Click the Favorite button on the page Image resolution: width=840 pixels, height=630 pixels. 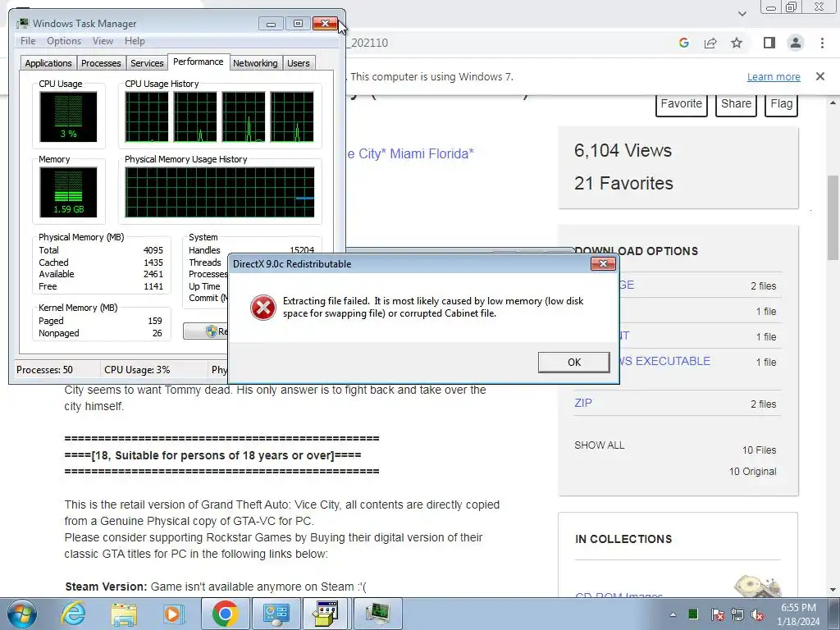click(682, 104)
